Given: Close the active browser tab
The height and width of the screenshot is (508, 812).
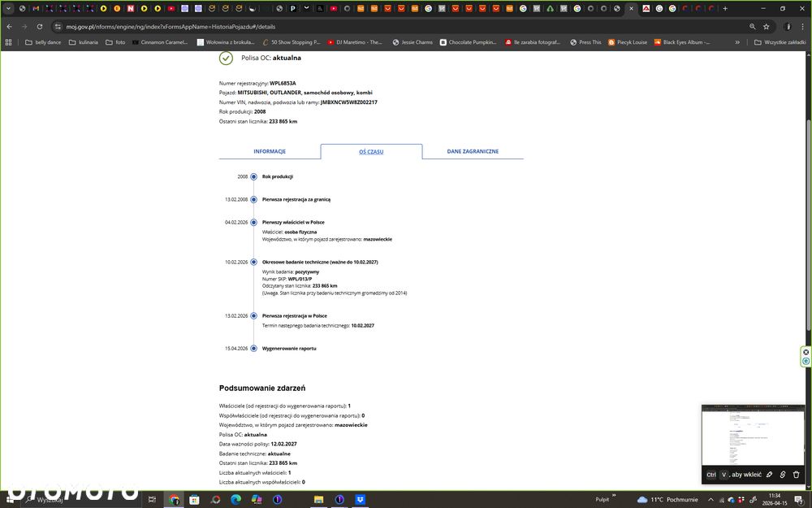Looking at the screenshot, I should [631, 8].
